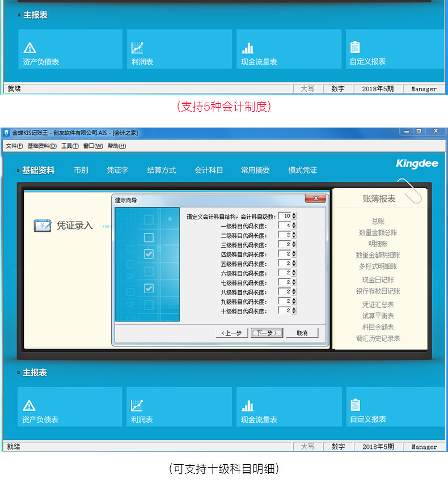Screen dimensions: 448x496
Task: Click the 九级科目代码长度 value field
Action: [x=285, y=301]
